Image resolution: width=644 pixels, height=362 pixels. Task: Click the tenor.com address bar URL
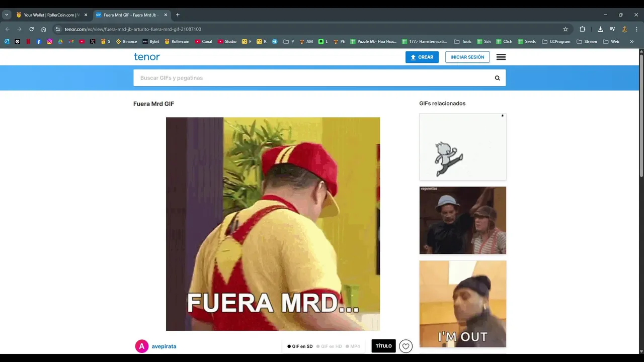(x=133, y=29)
